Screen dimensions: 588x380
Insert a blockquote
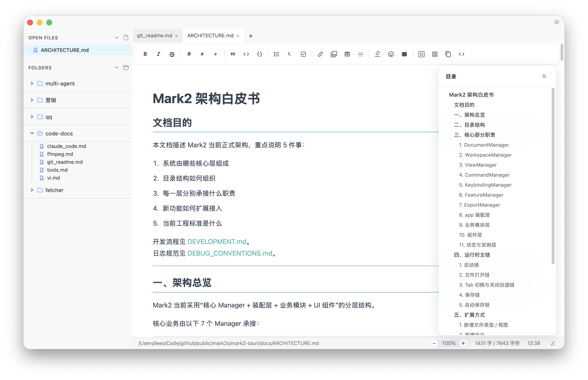[232, 54]
